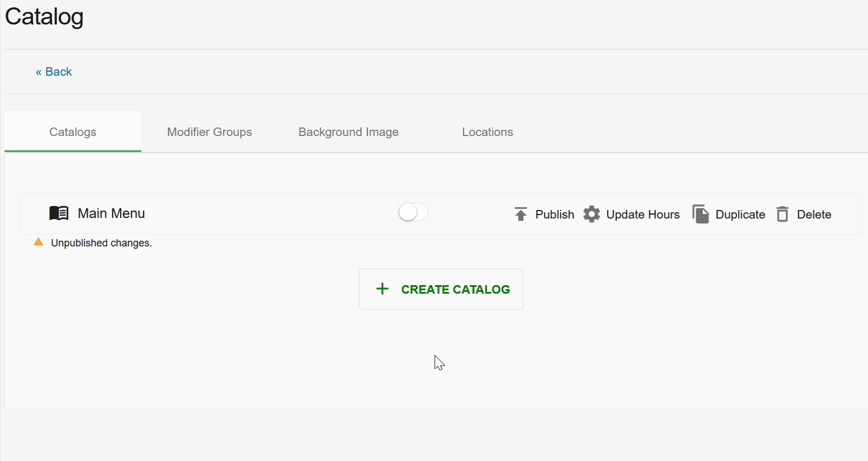
Task: Click the Update Hours text
Action: [x=643, y=215]
